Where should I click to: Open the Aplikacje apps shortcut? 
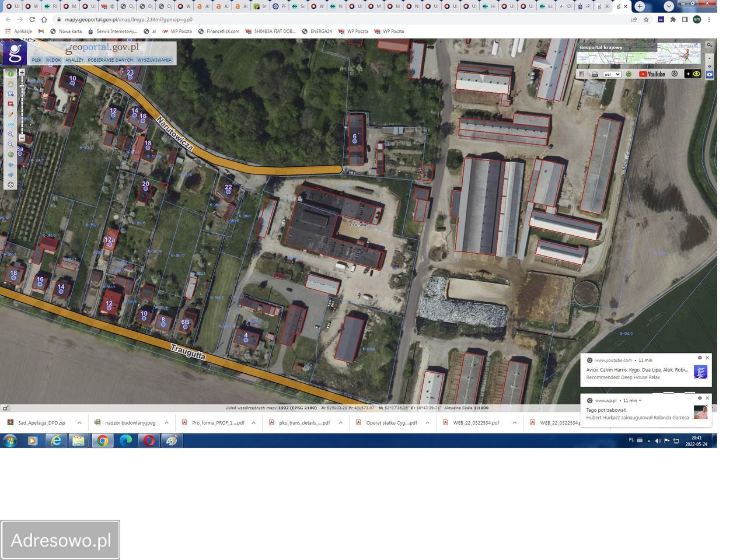point(18,32)
